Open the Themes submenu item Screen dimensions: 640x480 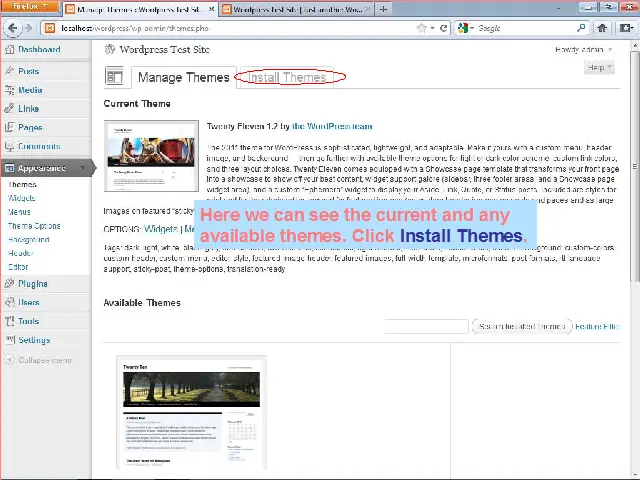[x=22, y=184]
